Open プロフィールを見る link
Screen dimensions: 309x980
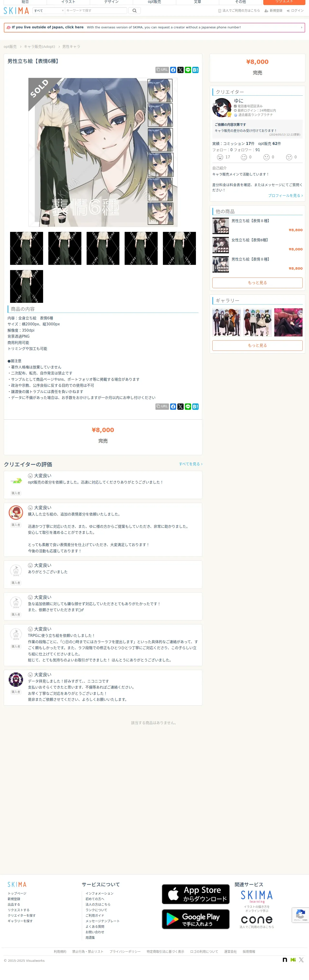[x=285, y=196]
